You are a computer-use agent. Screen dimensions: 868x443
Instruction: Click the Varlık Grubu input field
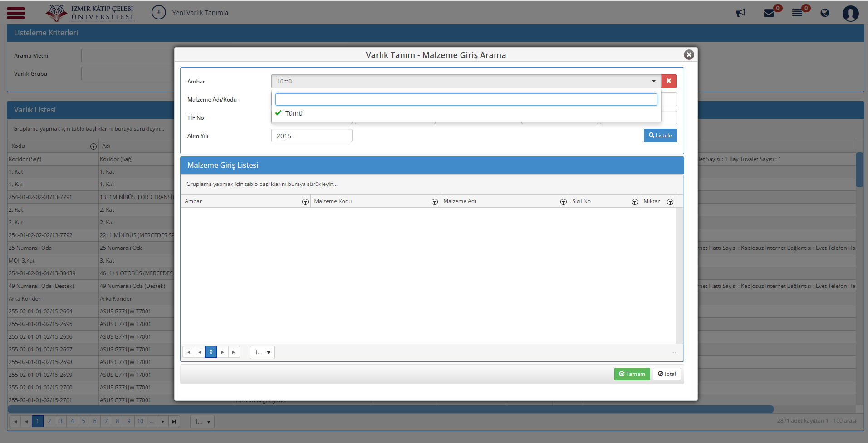[128, 73]
